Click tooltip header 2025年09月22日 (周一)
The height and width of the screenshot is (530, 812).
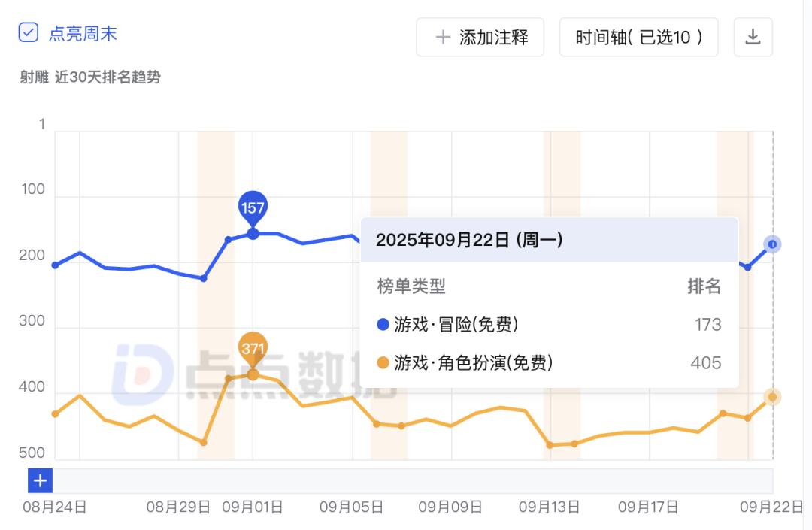(x=469, y=240)
